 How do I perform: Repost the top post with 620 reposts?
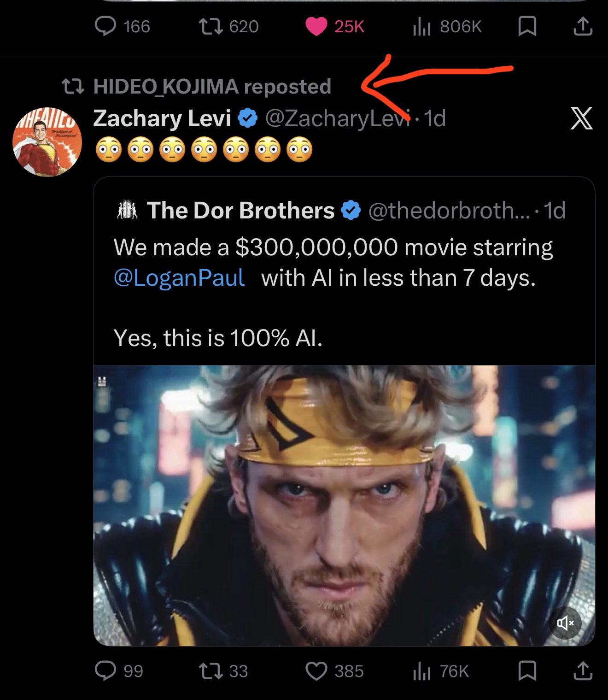(x=212, y=26)
